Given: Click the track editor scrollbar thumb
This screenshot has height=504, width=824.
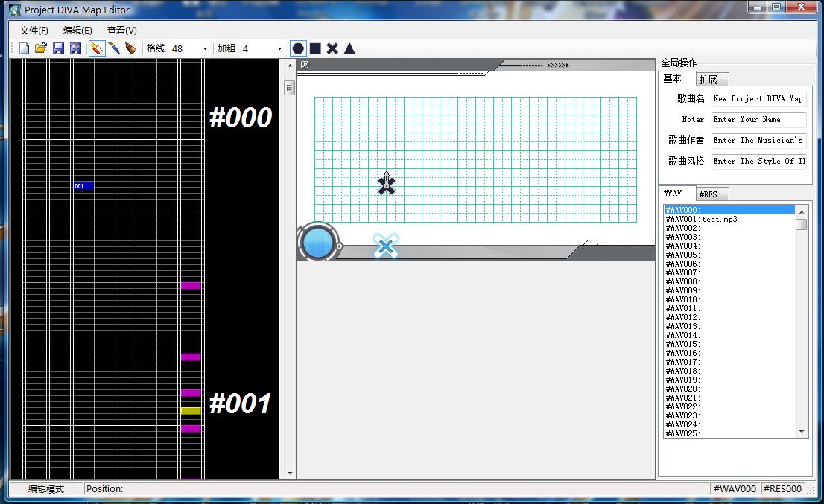Looking at the screenshot, I should tap(290, 88).
